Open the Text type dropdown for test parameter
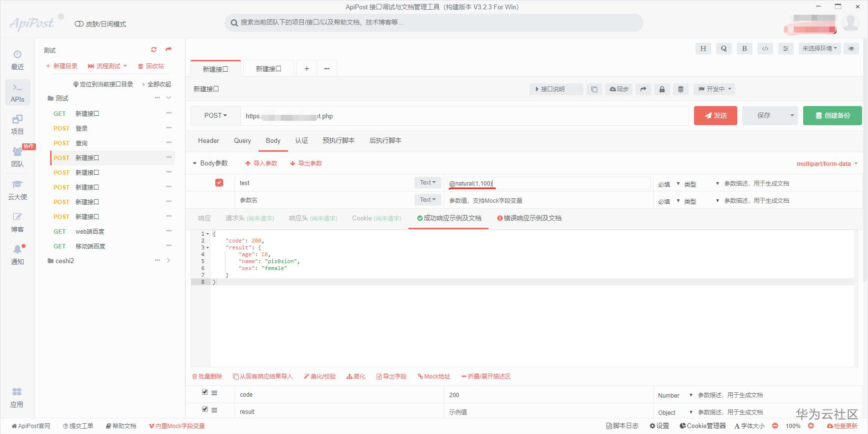868x434 pixels. [x=428, y=183]
